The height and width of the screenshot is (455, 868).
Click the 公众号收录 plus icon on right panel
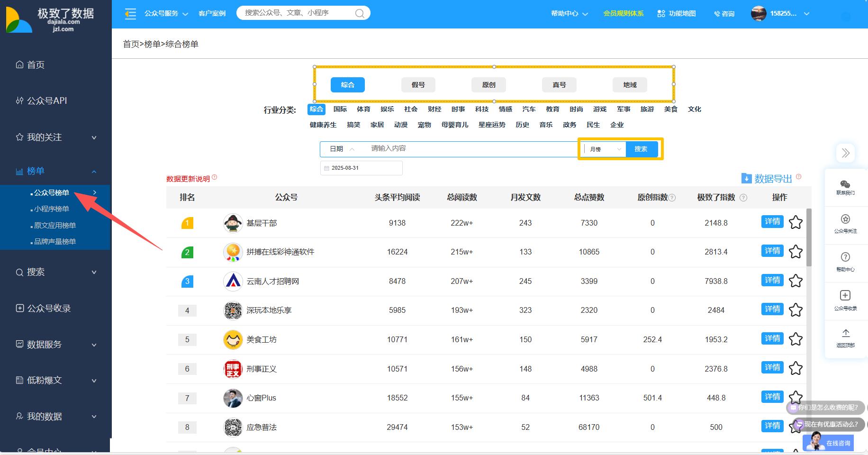tap(845, 295)
